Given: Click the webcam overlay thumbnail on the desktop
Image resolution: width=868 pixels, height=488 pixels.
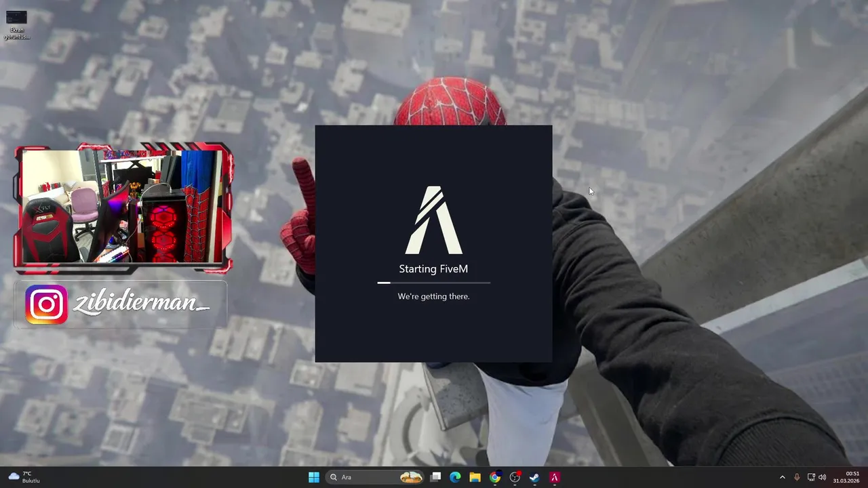Looking at the screenshot, I should pyautogui.click(x=123, y=207).
